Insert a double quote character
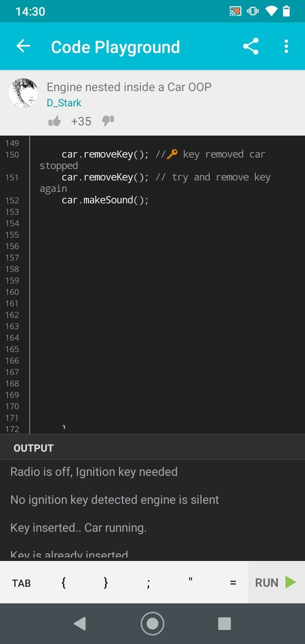 click(x=191, y=583)
